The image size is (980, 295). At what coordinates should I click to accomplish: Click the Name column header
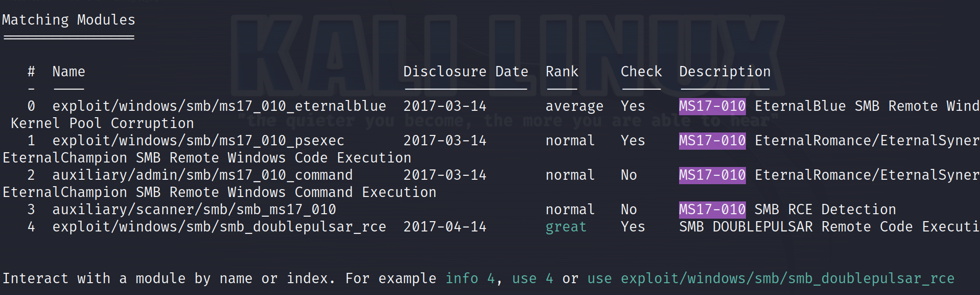coord(68,72)
